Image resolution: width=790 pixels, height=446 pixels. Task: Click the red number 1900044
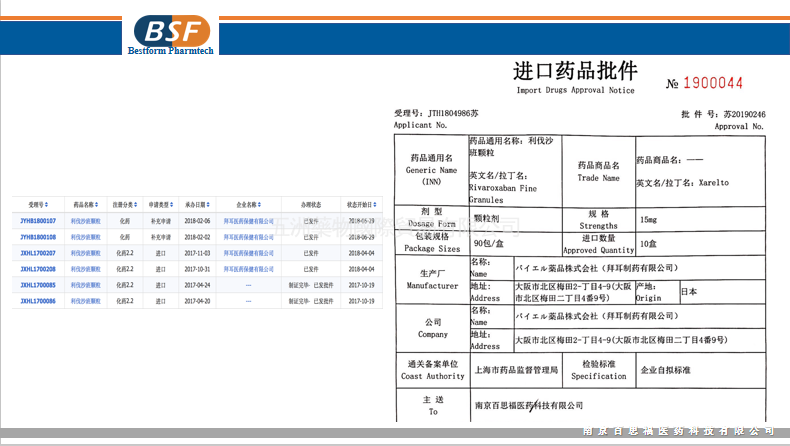click(x=713, y=83)
